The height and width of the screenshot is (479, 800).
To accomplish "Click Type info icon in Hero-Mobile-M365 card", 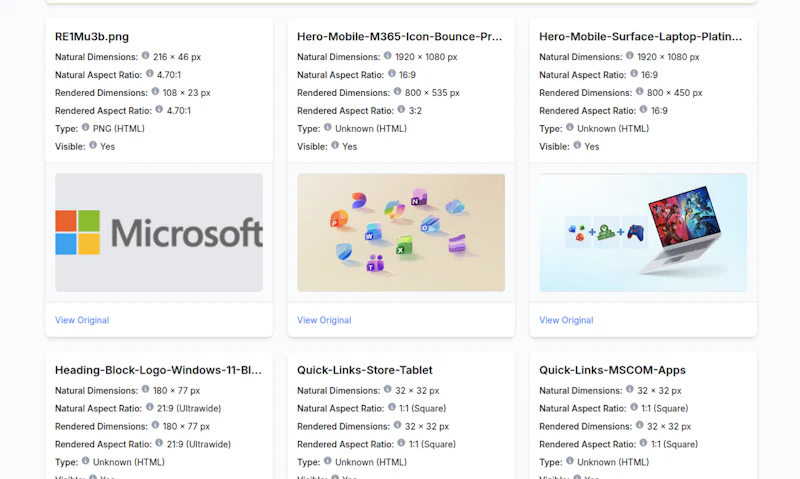I will tap(328, 127).
